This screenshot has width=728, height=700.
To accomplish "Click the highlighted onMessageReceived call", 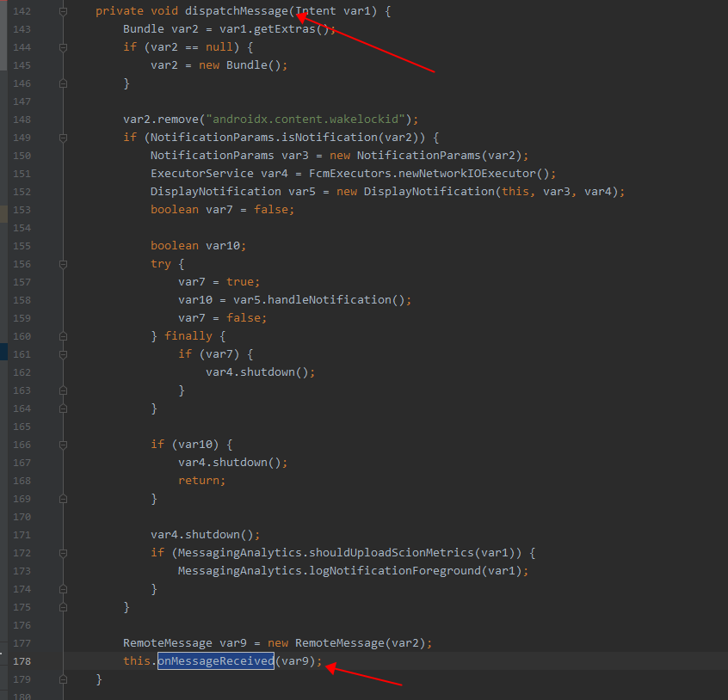I will tap(216, 661).
